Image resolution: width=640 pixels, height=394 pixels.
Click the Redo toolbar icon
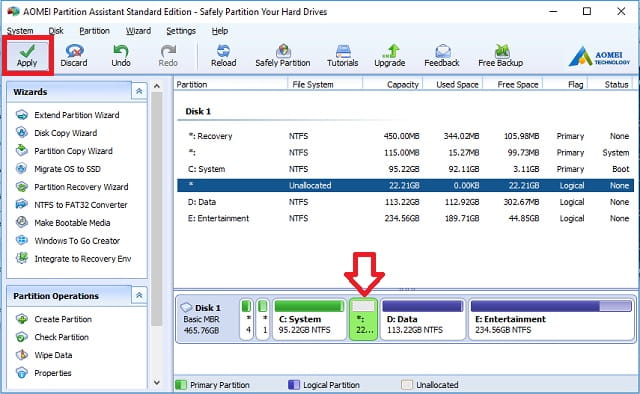(x=168, y=56)
